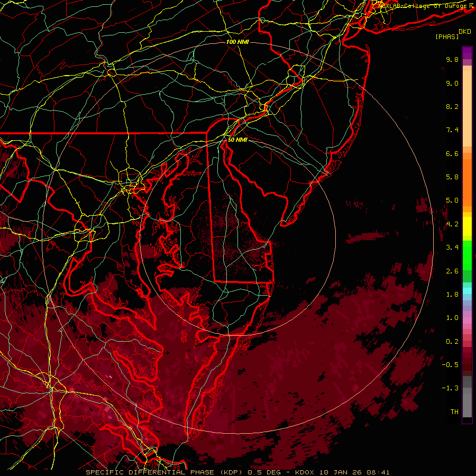This screenshot has width=476, height=476.
Task: Click the 8.2 legend value
Action: click(452, 106)
